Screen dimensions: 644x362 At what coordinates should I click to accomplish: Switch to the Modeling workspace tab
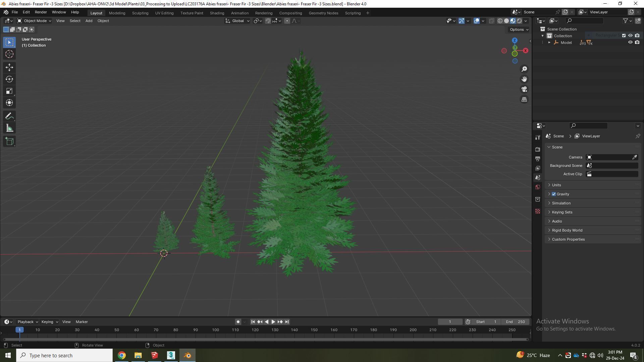(117, 13)
